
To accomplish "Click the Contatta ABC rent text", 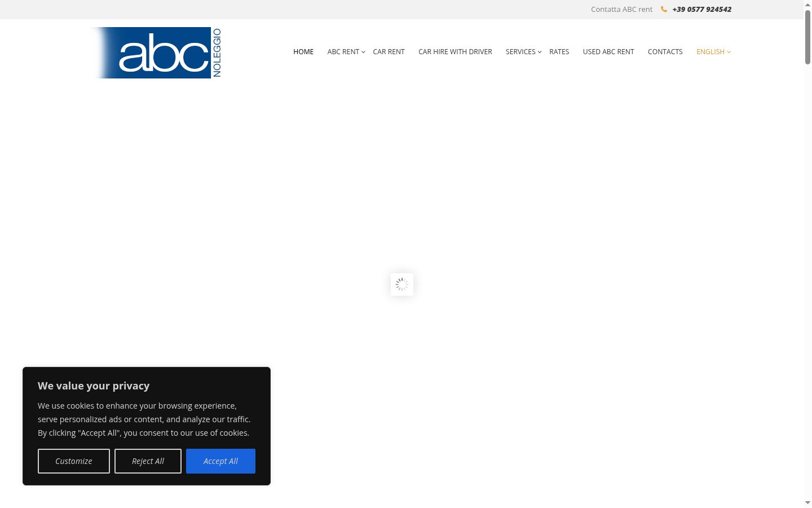I will click(x=621, y=9).
